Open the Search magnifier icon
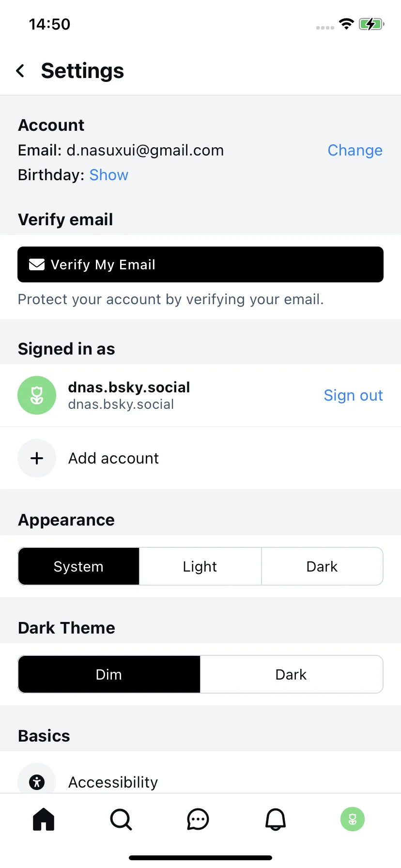Screen dimensions: 401x868 pyautogui.click(x=121, y=820)
